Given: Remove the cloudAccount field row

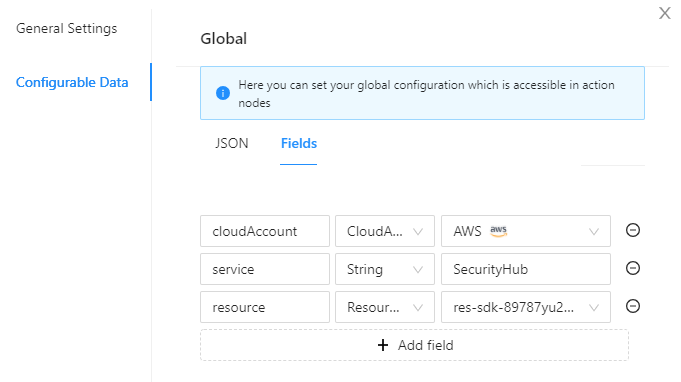Looking at the screenshot, I should pyautogui.click(x=633, y=230).
